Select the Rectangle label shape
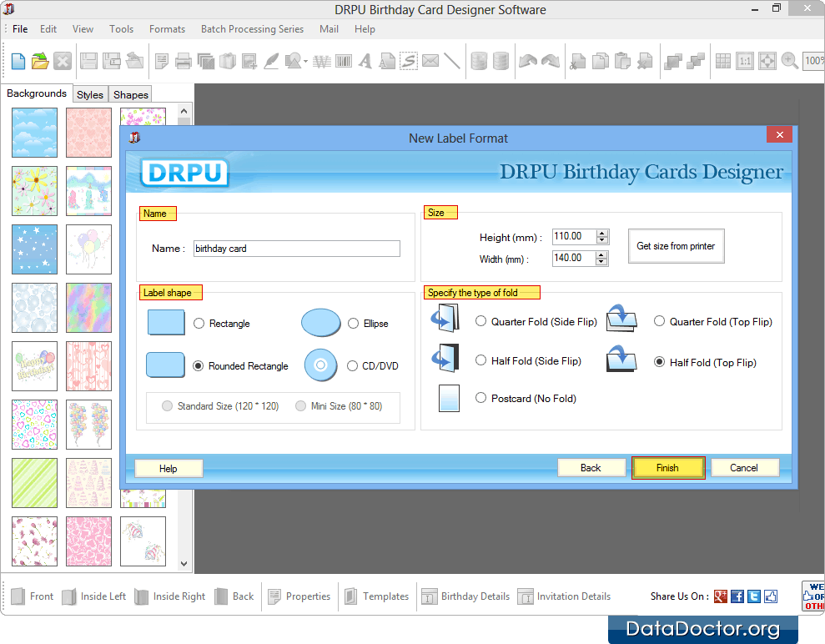This screenshot has height=644, width=825. click(x=199, y=324)
